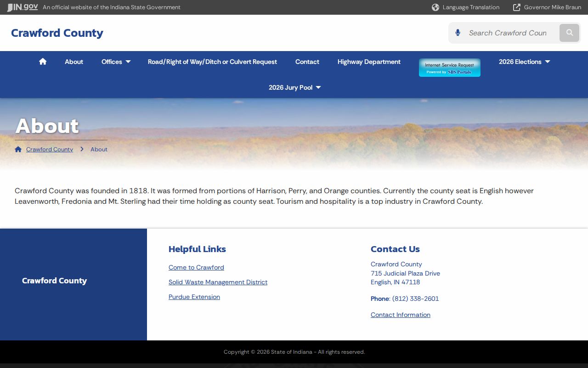Open the Contact menu item
Image resolution: width=588 pixels, height=368 pixels.
307,62
